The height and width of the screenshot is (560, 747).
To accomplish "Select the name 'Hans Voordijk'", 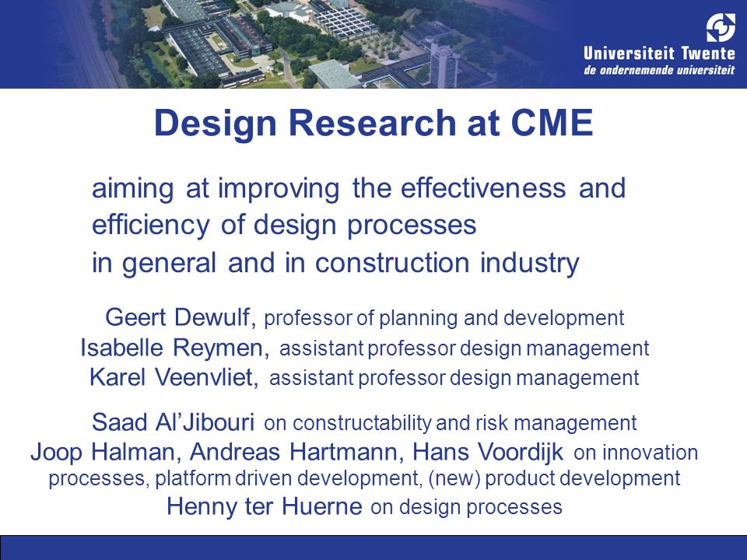I will click(488, 453).
